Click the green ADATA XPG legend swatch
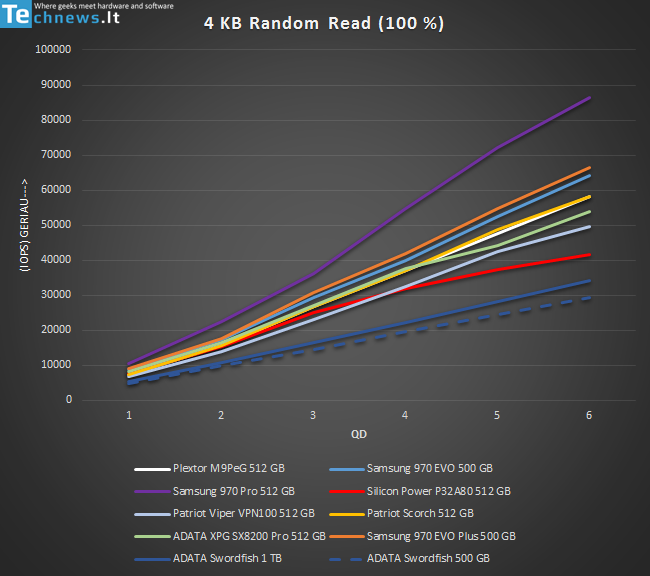Image resolution: width=650 pixels, height=576 pixels. coord(152,537)
